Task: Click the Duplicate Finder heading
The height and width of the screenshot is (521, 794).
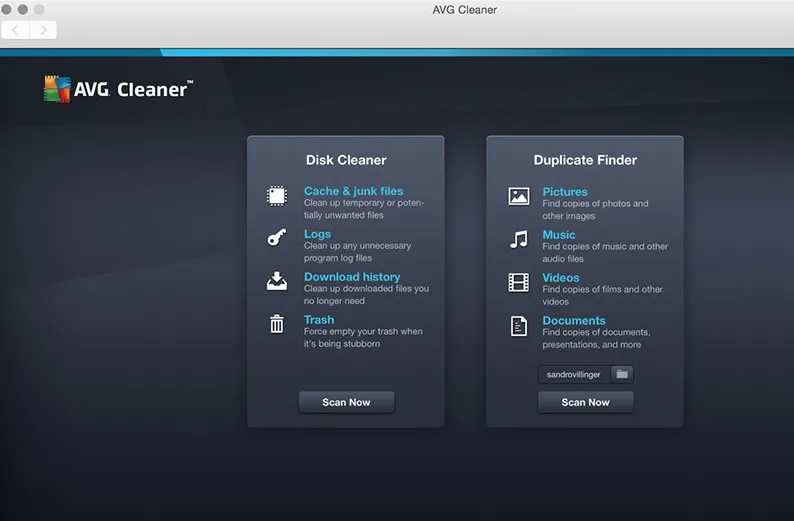Action: click(x=585, y=160)
